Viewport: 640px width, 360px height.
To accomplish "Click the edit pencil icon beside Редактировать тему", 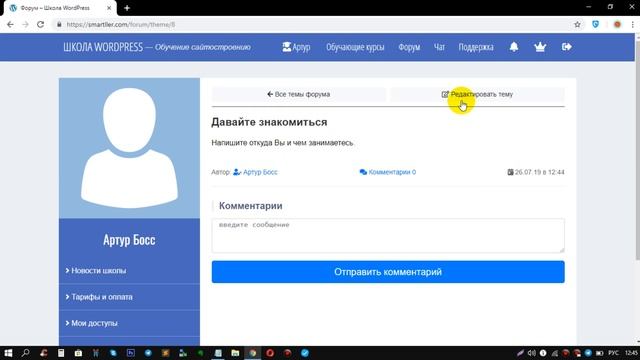I will point(445,94).
